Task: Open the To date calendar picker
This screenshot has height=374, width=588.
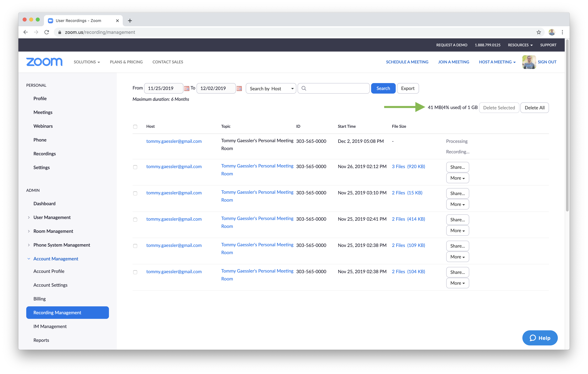Action: [x=239, y=88]
